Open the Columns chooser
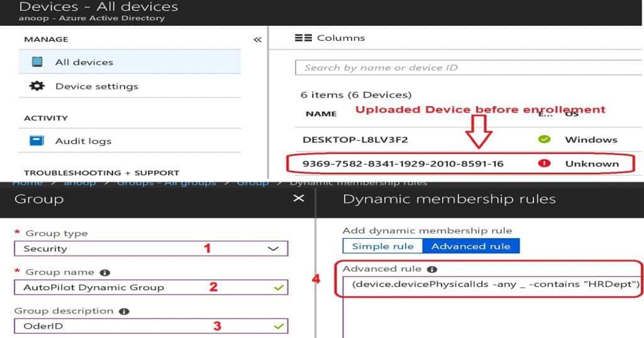The image size is (644, 338). [330, 38]
